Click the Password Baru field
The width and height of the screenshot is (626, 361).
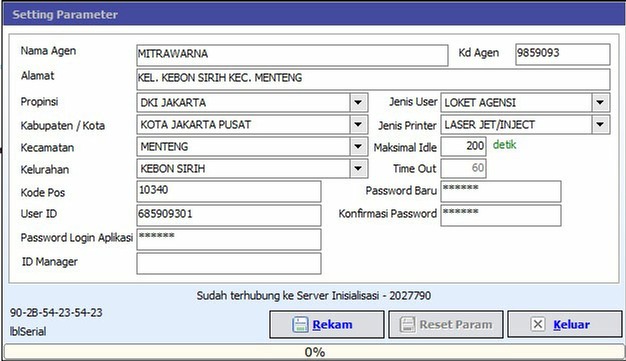coord(501,191)
